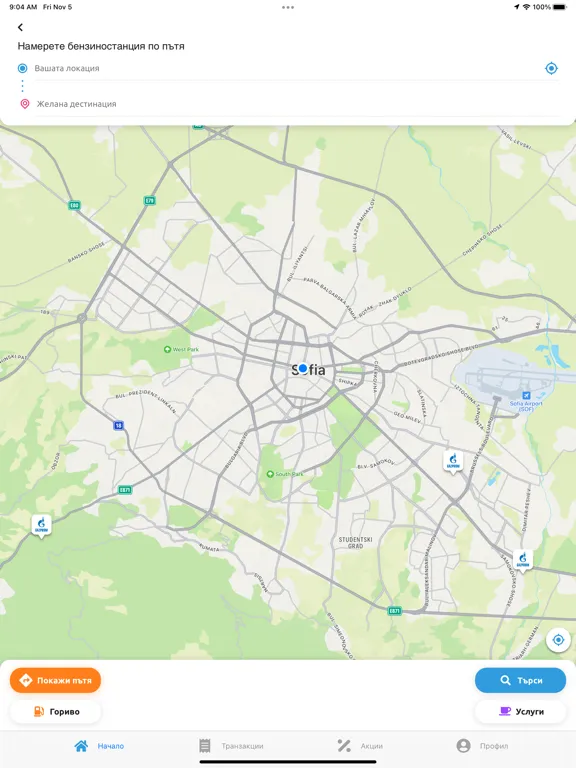Select the 'Желана дестинация' destination field

[296, 104]
